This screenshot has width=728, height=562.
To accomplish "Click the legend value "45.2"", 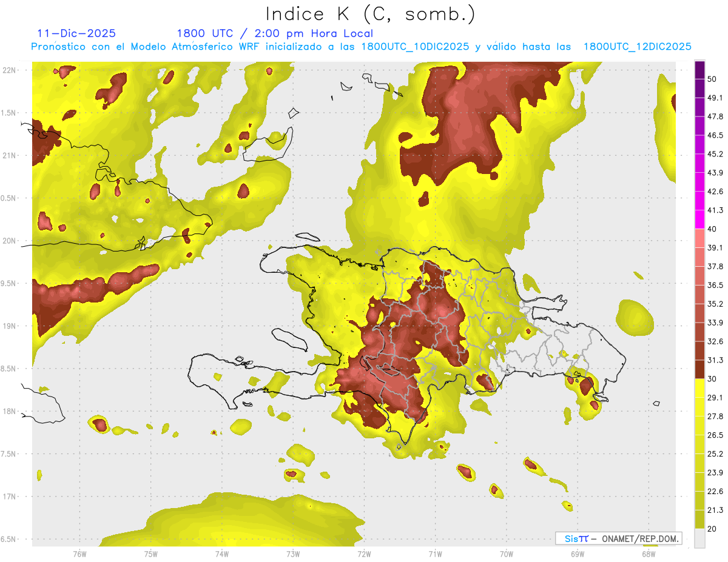I will [x=715, y=154].
